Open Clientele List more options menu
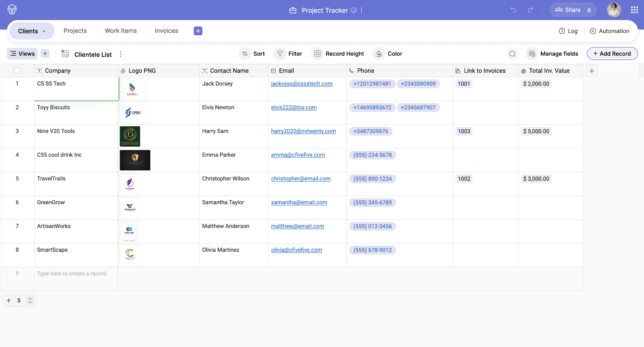The width and height of the screenshot is (644, 347). click(121, 54)
